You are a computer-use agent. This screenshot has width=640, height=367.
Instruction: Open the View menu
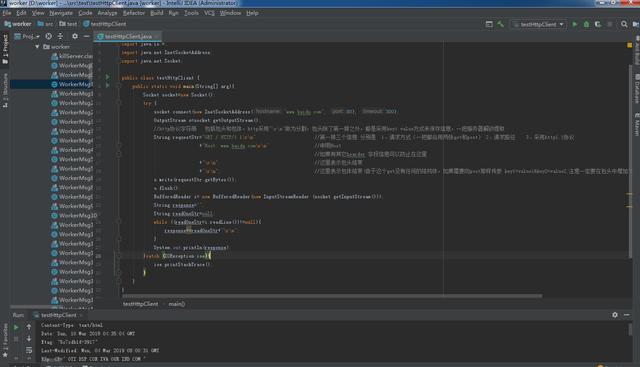coord(38,13)
